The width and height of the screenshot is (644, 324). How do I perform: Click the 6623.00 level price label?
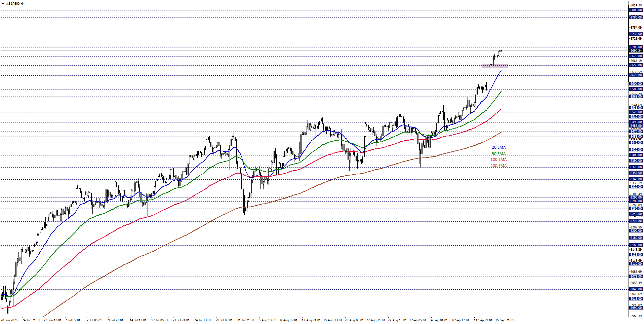[636, 75]
